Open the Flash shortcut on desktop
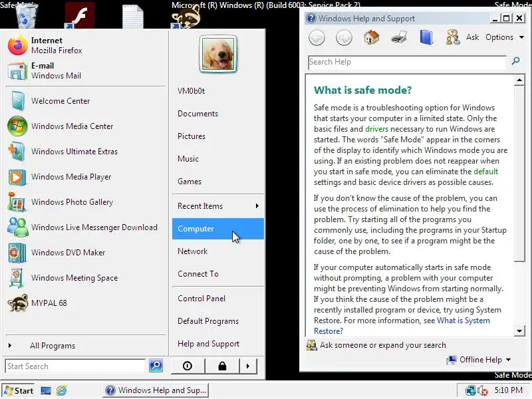 pyautogui.click(x=79, y=15)
